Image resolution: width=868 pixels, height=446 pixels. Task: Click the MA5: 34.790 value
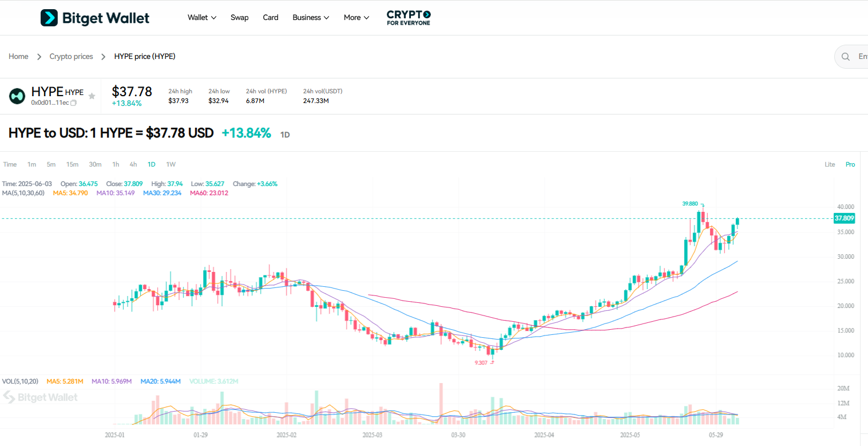click(70, 193)
